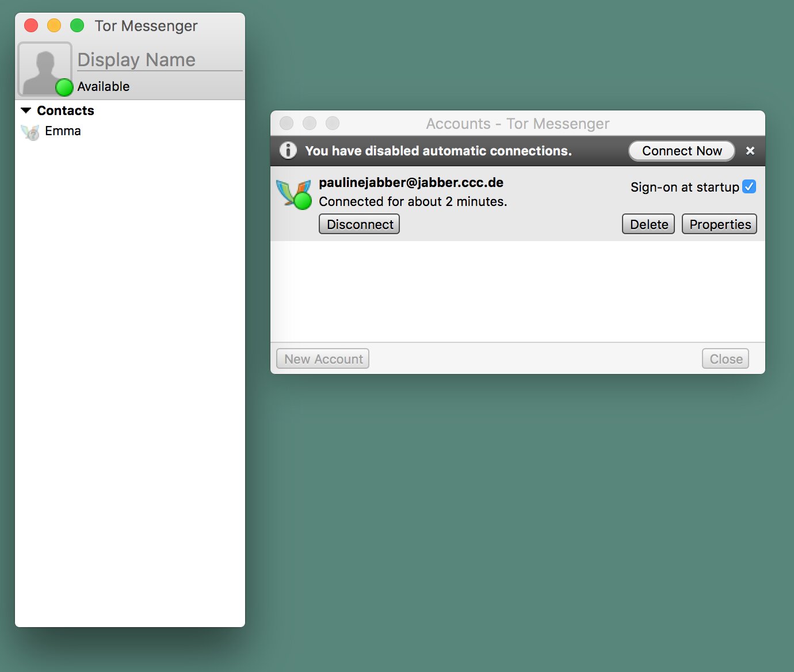This screenshot has height=672, width=794.
Task: Click the Close button in Accounts window
Action: [726, 359]
